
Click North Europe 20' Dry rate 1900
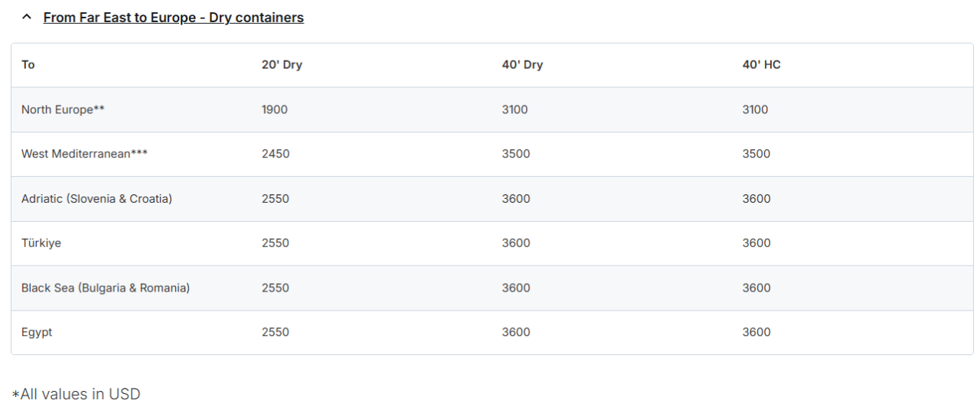[x=275, y=109]
